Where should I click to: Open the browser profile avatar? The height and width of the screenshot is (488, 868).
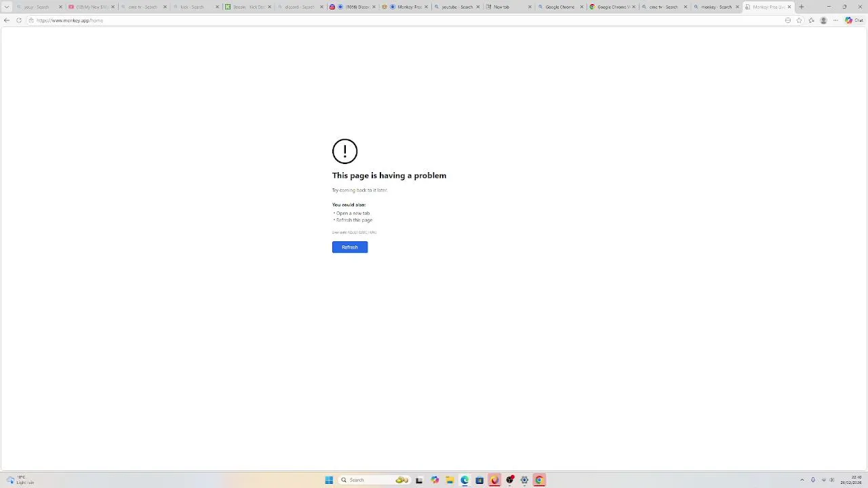[824, 20]
